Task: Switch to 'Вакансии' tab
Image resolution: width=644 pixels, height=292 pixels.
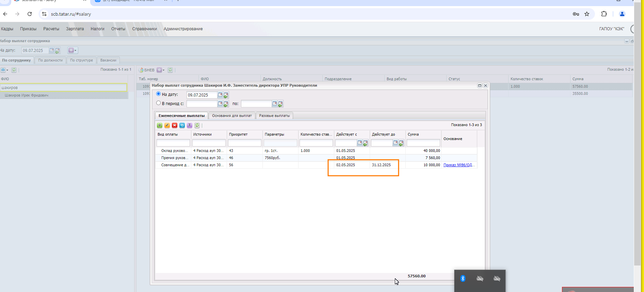Action: tap(108, 60)
